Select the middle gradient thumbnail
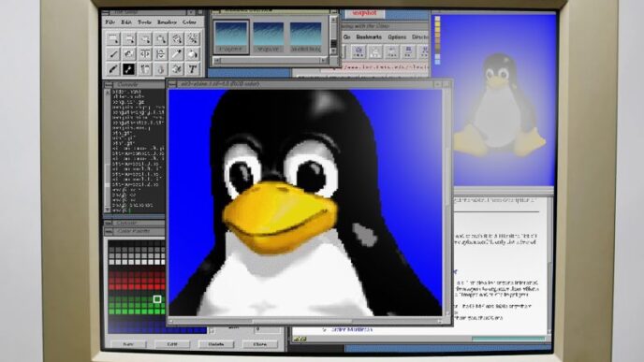Image resolution: width=644 pixels, height=362 pixels. click(x=269, y=37)
